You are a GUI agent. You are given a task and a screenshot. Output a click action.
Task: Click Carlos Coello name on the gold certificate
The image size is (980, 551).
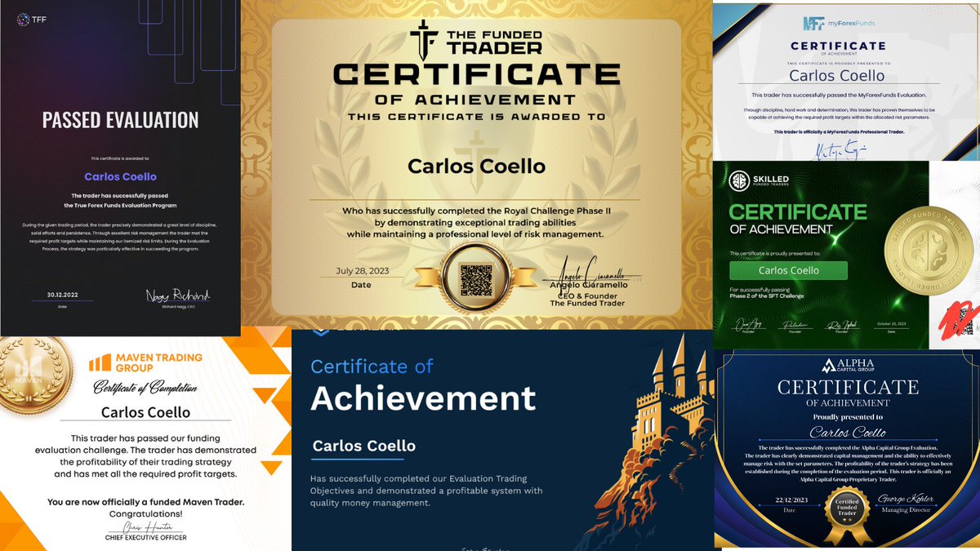point(476,167)
